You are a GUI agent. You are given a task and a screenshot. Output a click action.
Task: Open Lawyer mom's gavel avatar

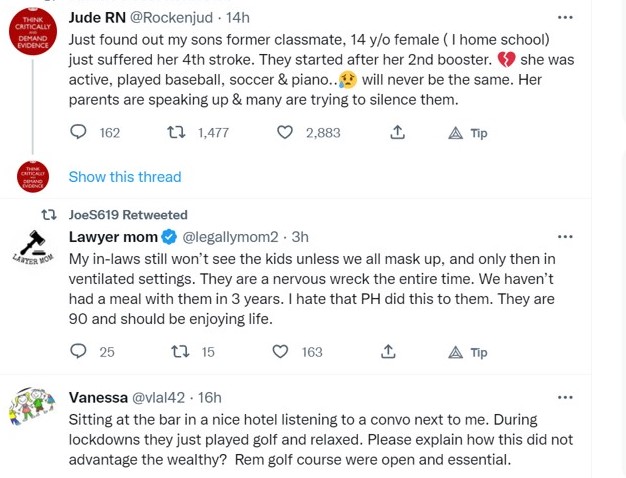[x=32, y=248]
